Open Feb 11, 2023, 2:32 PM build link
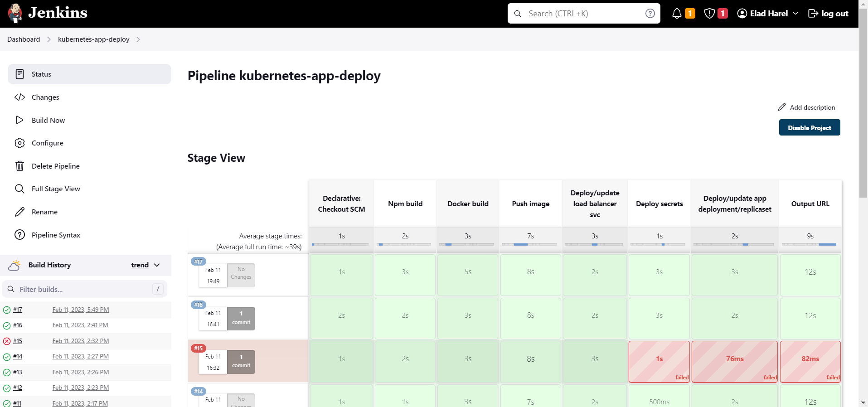868x407 pixels. [81, 341]
